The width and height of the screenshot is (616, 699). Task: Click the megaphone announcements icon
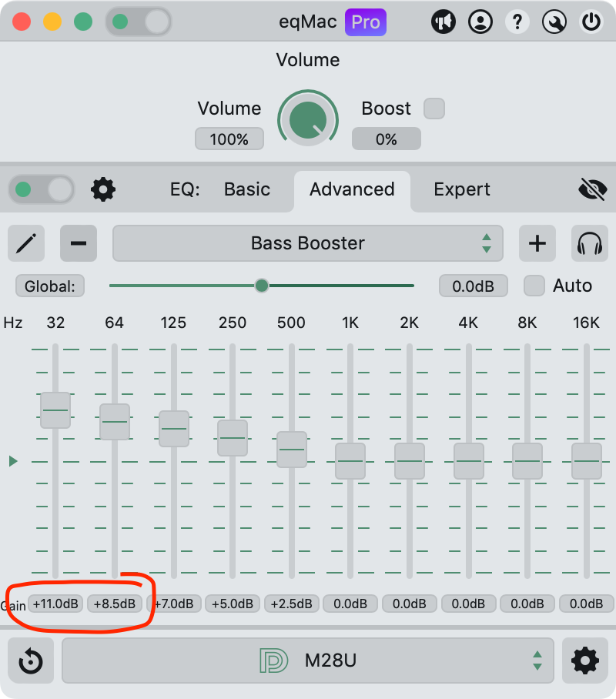point(444,22)
